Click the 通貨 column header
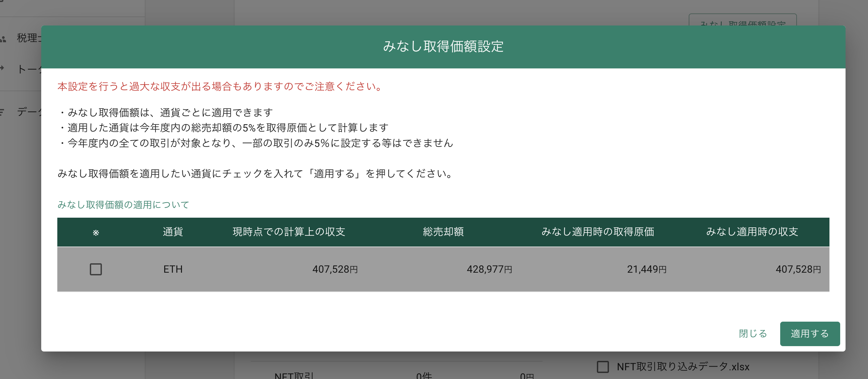This screenshot has height=379, width=868. click(x=173, y=232)
